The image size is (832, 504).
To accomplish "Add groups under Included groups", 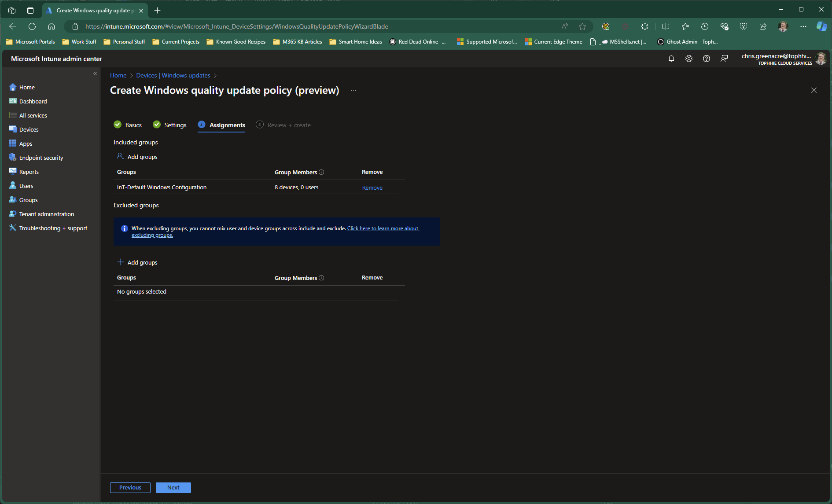I will [x=137, y=157].
